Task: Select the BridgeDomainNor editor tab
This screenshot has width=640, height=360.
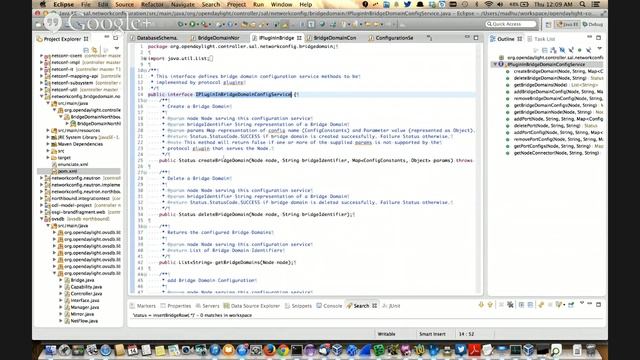Action: 216,38
